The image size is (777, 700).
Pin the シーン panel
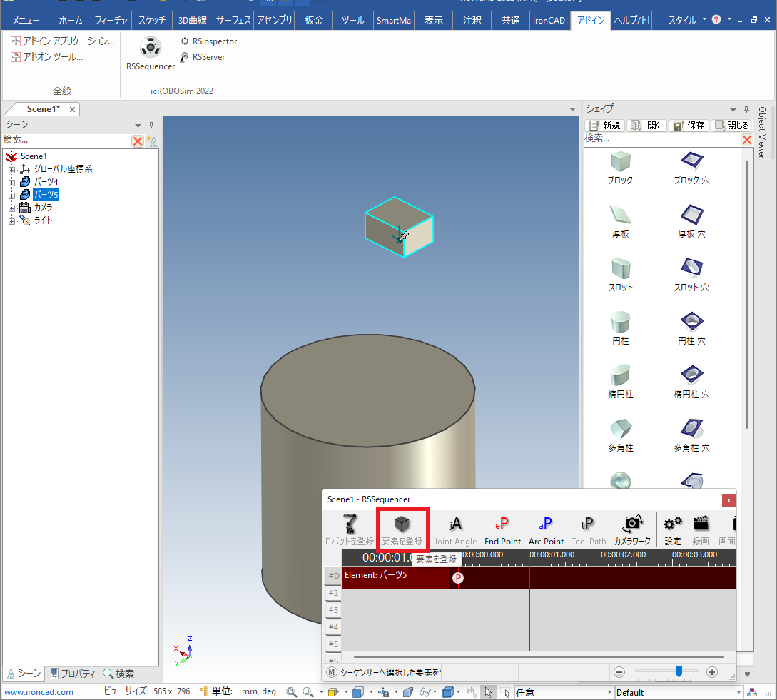click(x=151, y=125)
